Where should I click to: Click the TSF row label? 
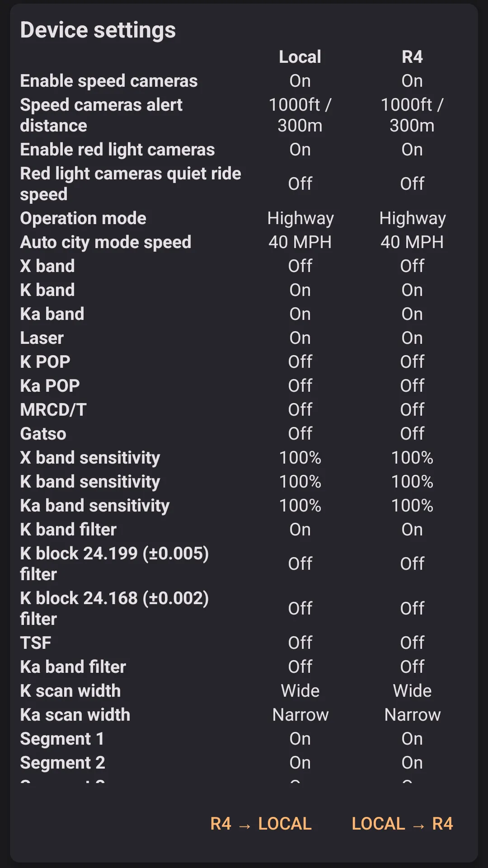[x=36, y=643]
